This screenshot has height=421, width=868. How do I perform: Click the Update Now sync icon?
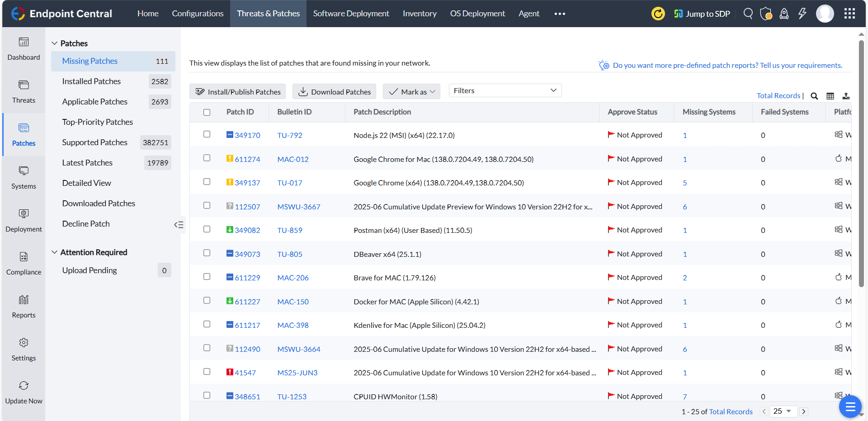(24, 386)
